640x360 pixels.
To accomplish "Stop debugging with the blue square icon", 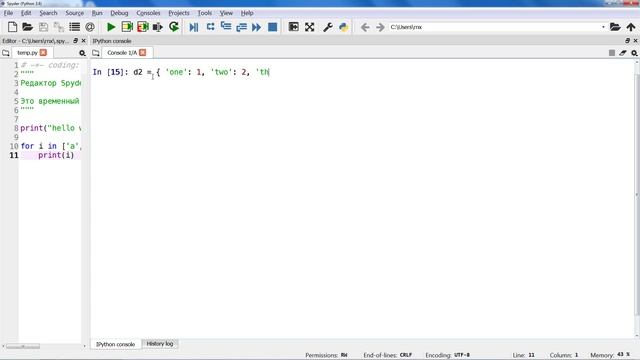I will click(272, 27).
